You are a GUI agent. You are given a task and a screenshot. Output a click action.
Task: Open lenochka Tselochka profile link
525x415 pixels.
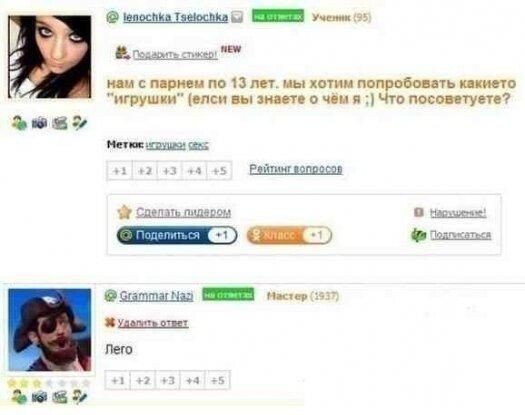click(175, 17)
